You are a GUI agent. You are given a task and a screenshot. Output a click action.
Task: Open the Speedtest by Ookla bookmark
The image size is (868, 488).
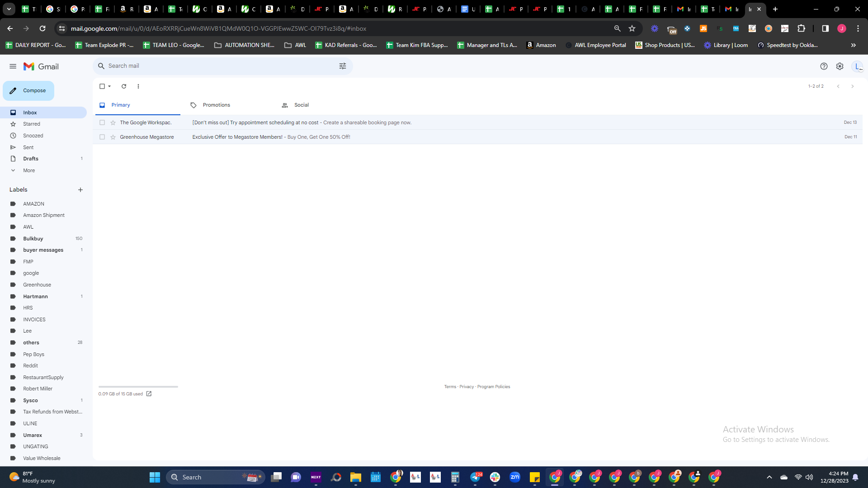(788, 45)
